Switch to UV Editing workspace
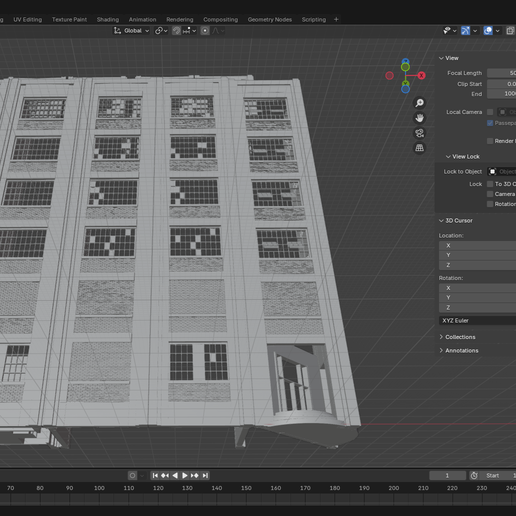The image size is (516, 516). (x=28, y=19)
